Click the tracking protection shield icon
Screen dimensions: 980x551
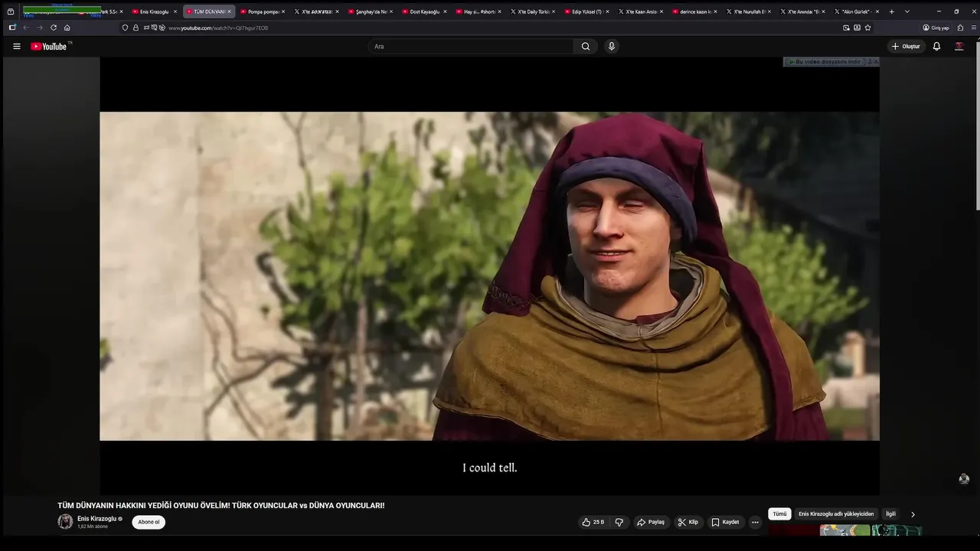coord(126,28)
